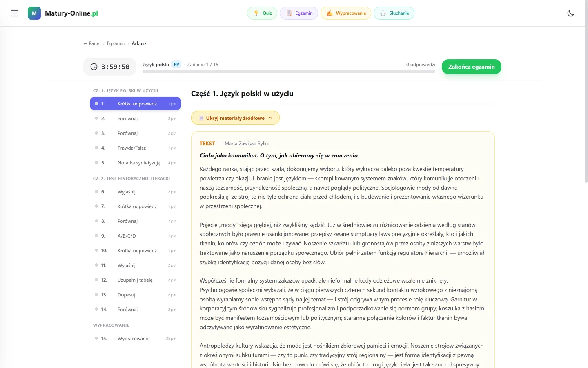Click the page vertical scrollbar
Viewport: 588px width, 368px height.
pos(586,92)
